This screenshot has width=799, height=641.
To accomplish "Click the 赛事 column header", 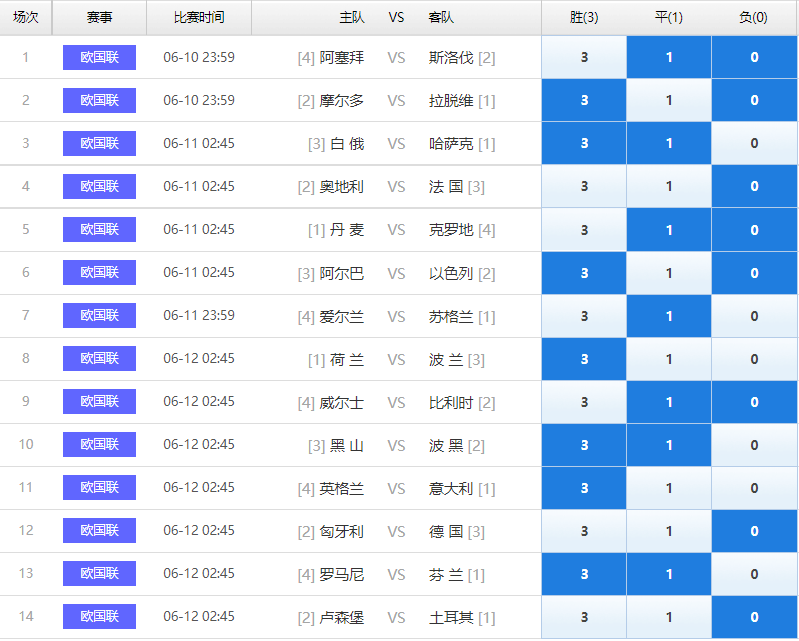I will click(99, 17).
